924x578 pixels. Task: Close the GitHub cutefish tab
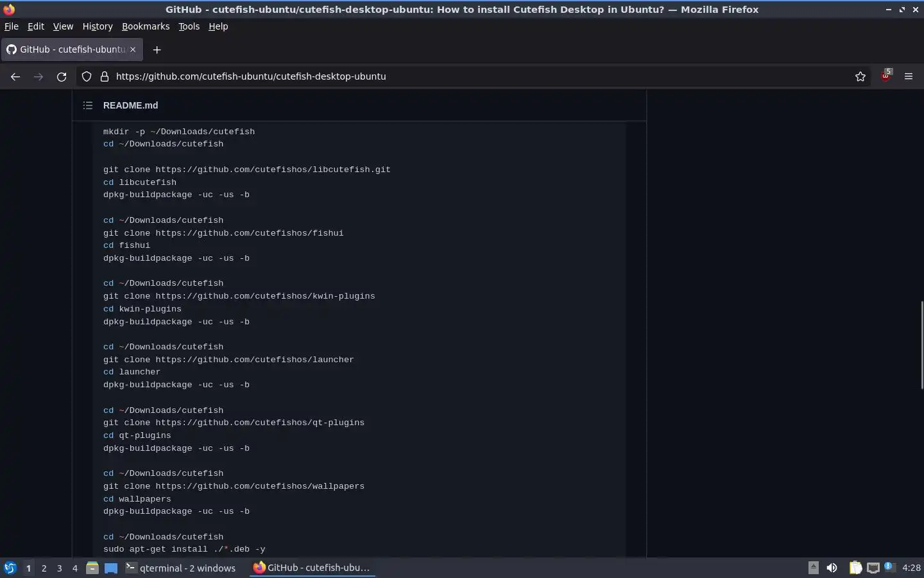tap(133, 49)
